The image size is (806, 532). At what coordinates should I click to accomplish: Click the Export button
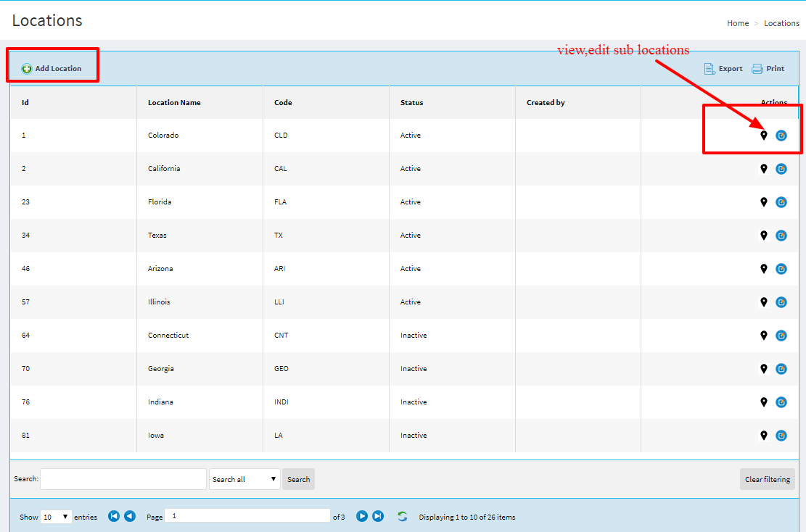[x=723, y=69]
